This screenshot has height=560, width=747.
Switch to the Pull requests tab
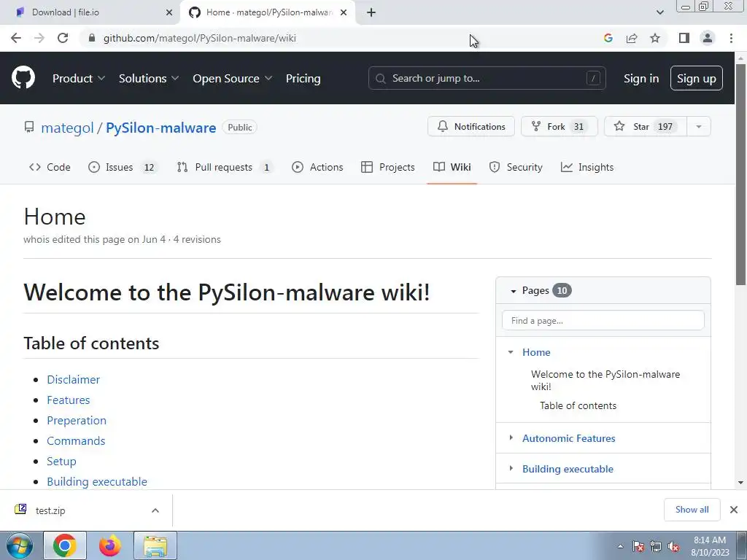coord(224,167)
